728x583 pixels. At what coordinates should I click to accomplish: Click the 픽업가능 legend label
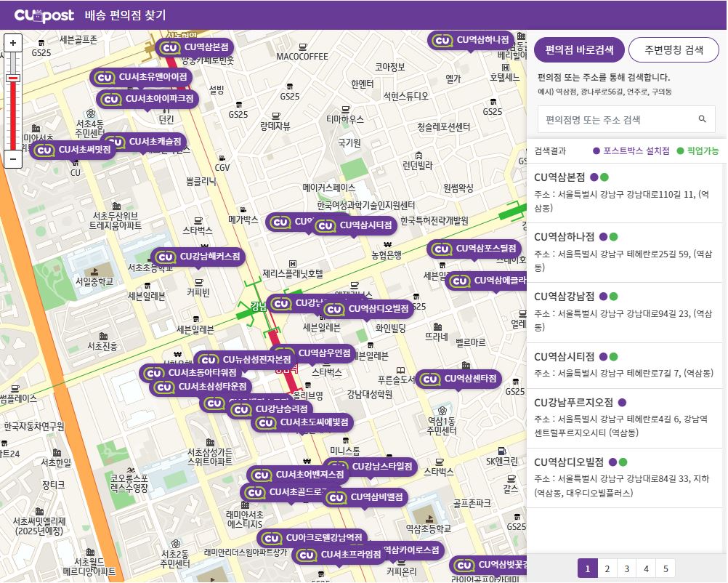pyautogui.click(x=703, y=151)
